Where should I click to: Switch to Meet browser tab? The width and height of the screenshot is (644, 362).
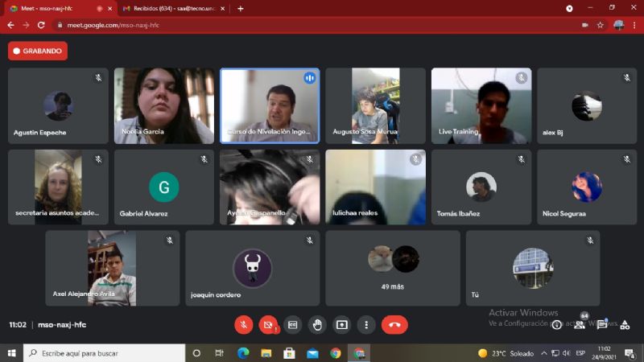pos(57,8)
